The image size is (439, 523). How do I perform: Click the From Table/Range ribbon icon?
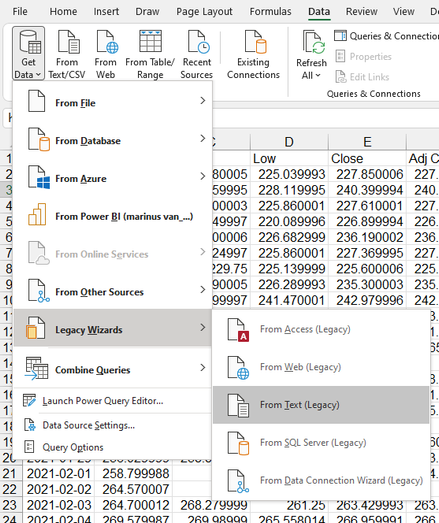click(x=150, y=54)
